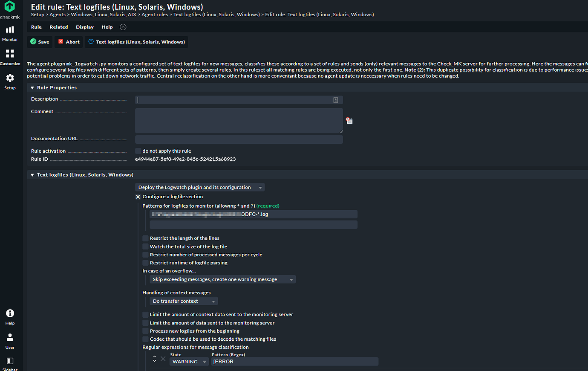Viewport: 588px width, 371px height.
Task: Click inside the Documentation URL field
Action: 239,139
